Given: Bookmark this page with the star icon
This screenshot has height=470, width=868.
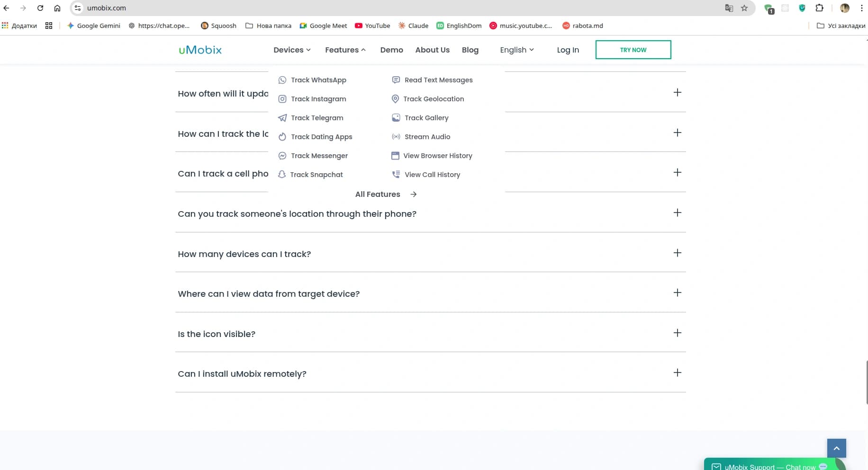Looking at the screenshot, I should click(744, 8).
